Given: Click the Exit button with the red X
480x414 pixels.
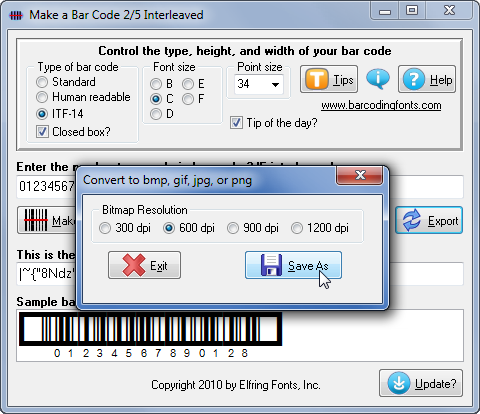Looking at the screenshot, I should click(x=144, y=265).
